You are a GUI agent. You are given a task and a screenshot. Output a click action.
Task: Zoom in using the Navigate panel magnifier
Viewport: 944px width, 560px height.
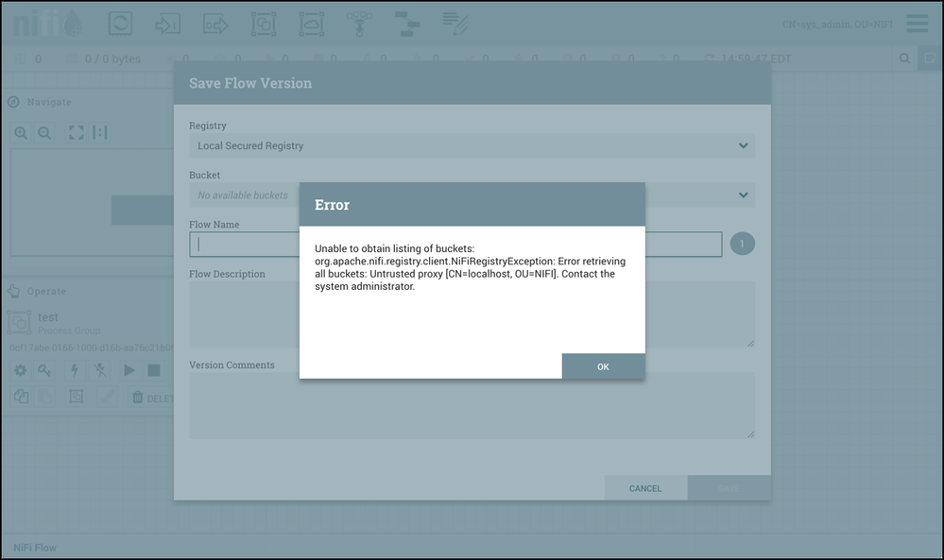pos(21,133)
